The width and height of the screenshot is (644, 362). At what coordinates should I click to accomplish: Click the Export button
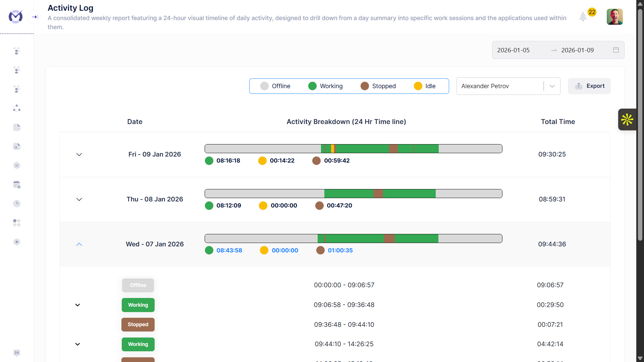(589, 86)
